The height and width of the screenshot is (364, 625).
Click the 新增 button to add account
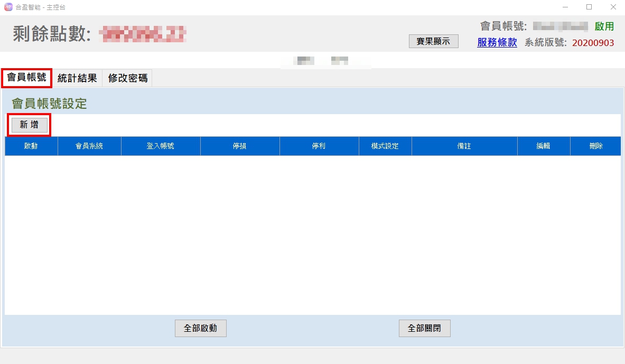[30, 125]
